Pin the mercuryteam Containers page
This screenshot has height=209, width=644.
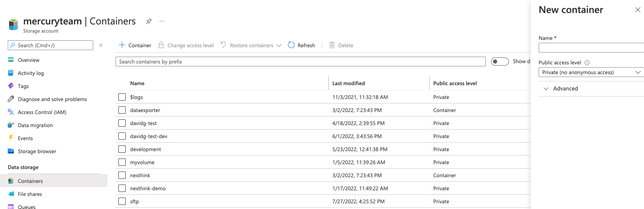pos(149,21)
